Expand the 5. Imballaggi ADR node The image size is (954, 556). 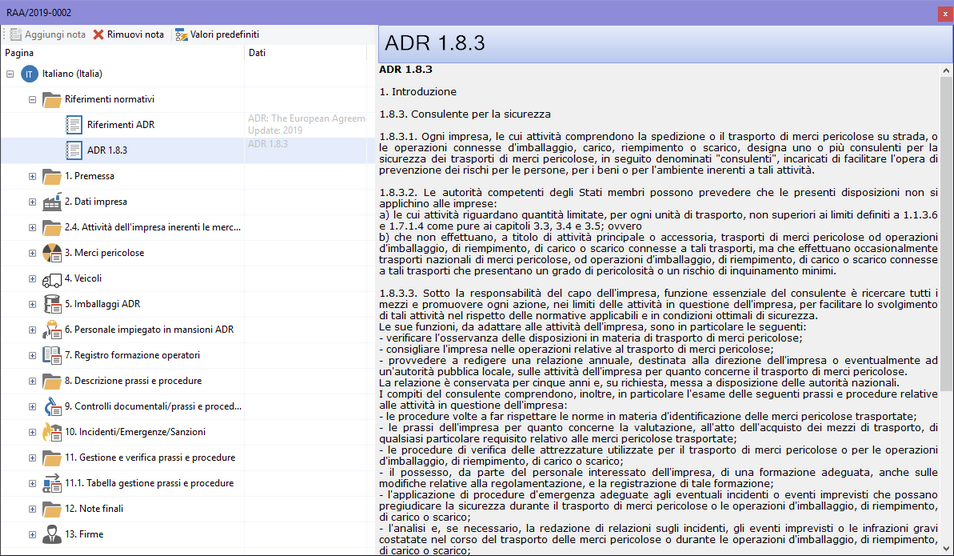32,304
